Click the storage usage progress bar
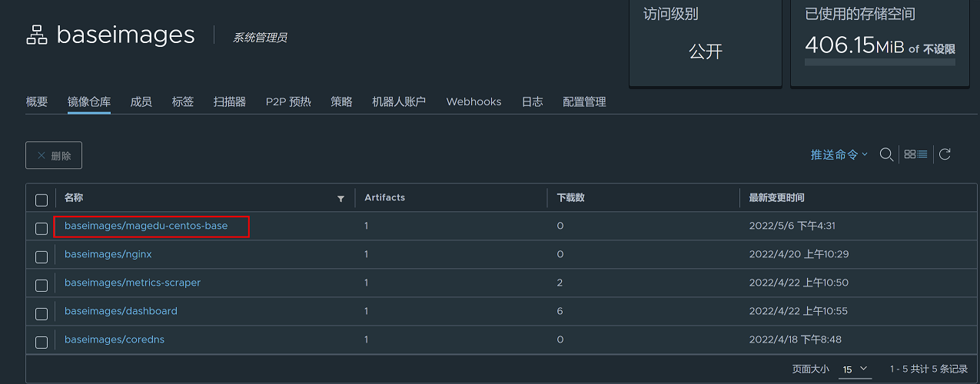The image size is (980, 384). click(x=880, y=61)
